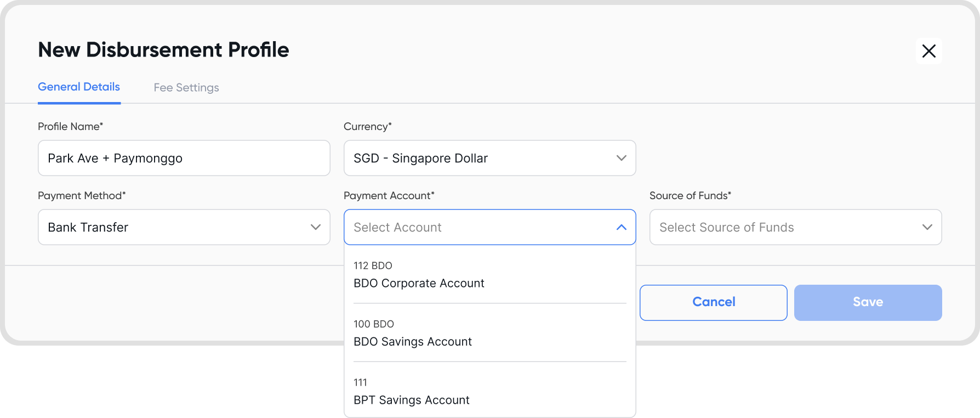Focus the Profile Name text field

click(184, 158)
